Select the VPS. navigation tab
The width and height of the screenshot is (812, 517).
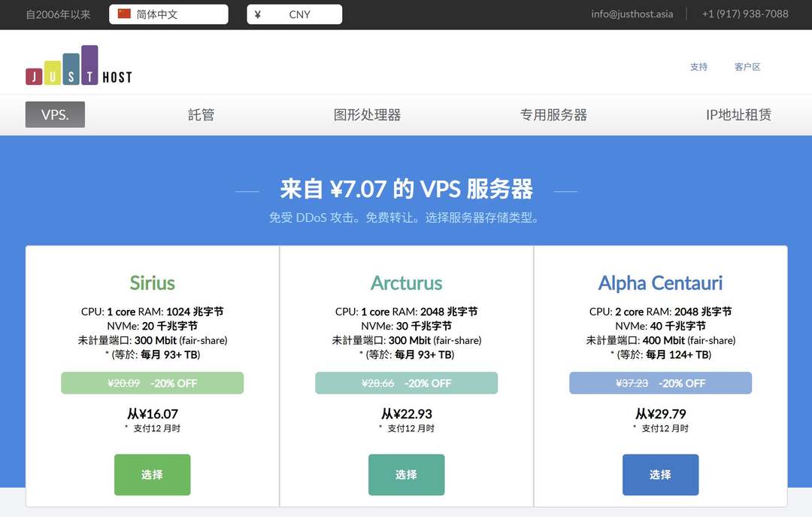pyautogui.click(x=55, y=114)
